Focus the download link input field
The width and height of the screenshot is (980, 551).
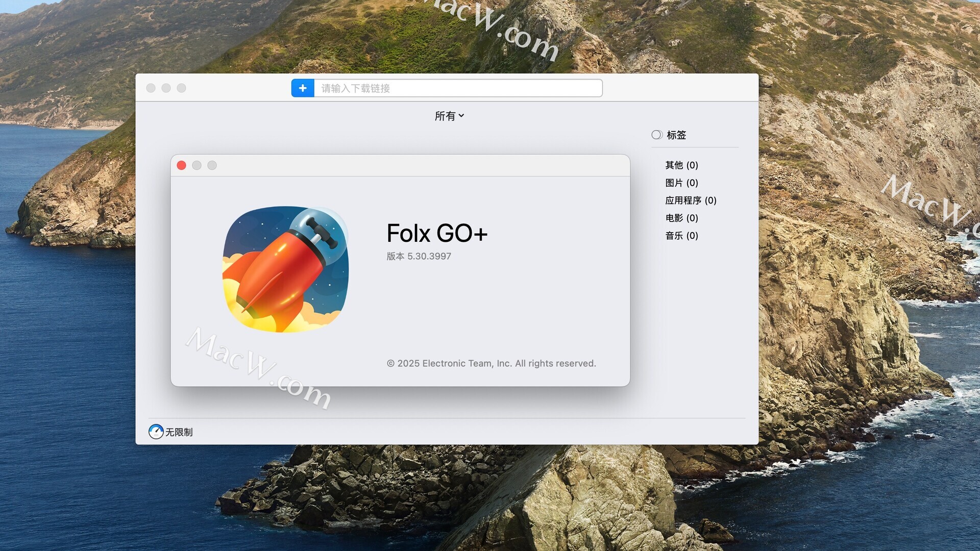coord(458,88)
